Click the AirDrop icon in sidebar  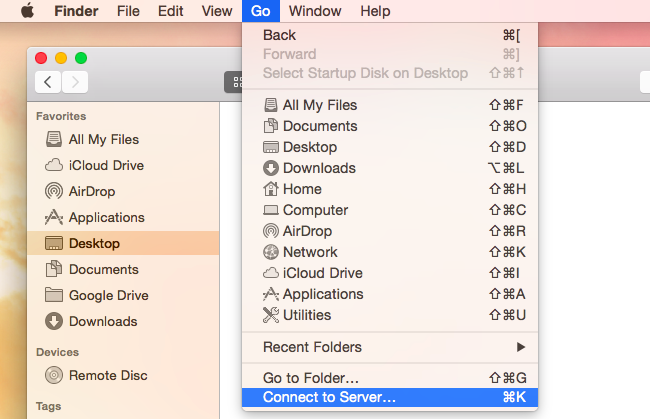54,191
